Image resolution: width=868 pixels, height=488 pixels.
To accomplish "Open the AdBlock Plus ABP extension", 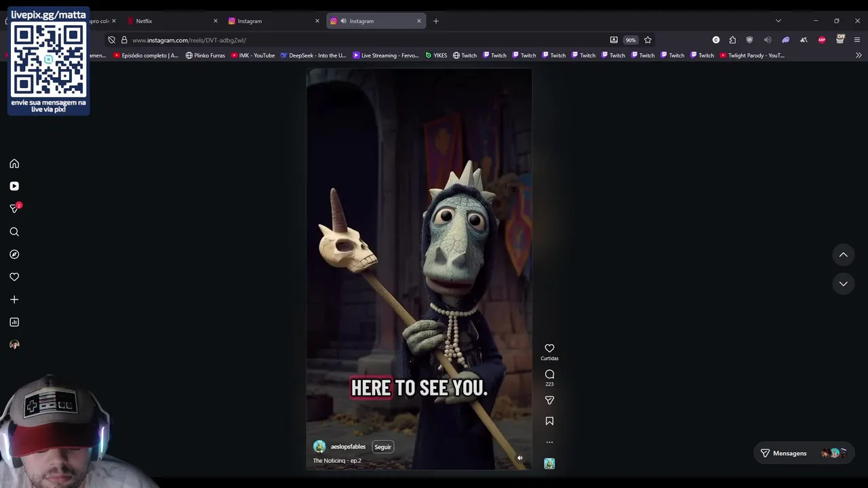I will point(822,40).
